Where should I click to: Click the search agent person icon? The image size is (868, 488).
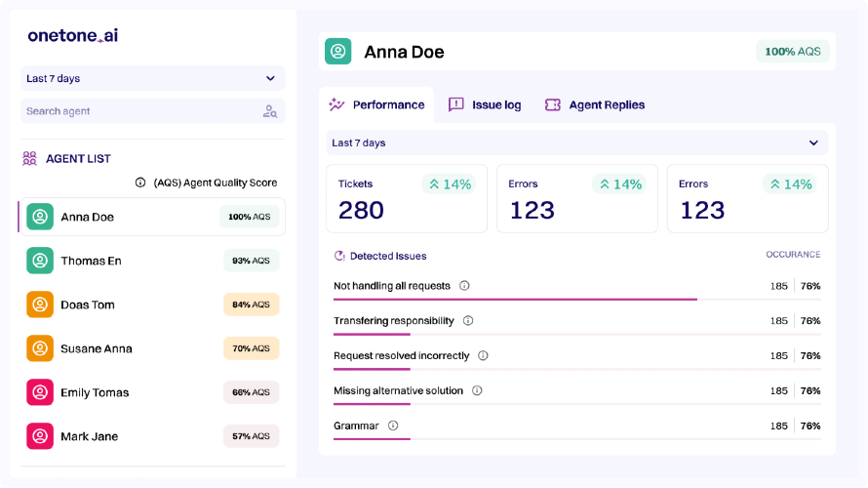tap(269, 111)
